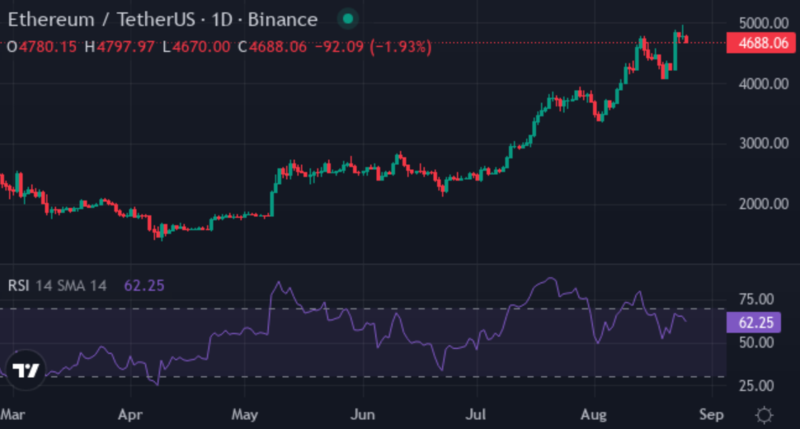Click the TradingView logo icon
Viewport: 800px width, 429px height.
23,370
